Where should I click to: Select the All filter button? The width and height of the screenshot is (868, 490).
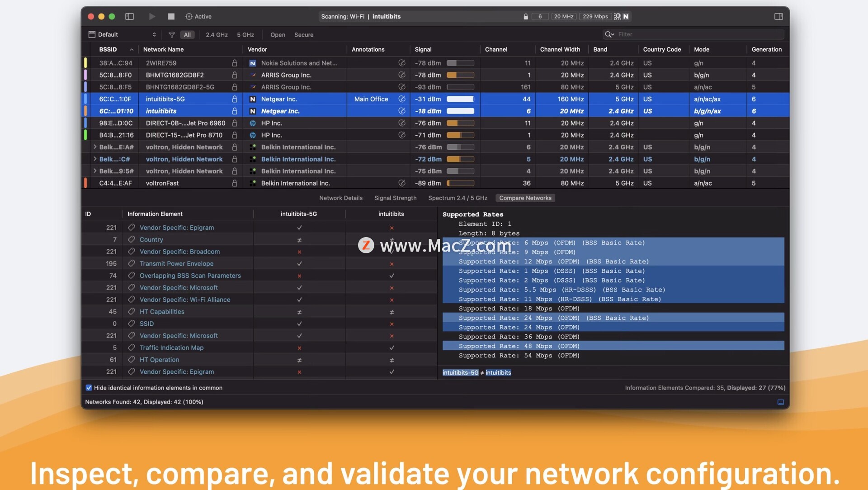tap(187, 35)
